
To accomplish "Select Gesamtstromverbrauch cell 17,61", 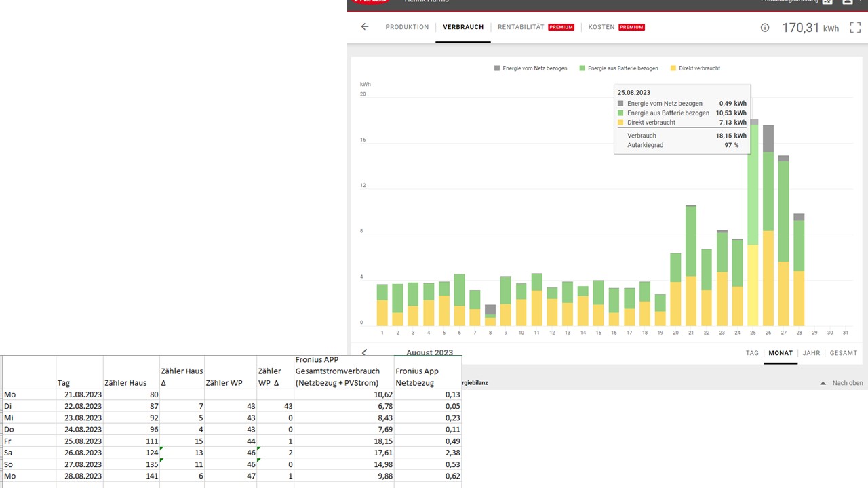I will point(344,453).
